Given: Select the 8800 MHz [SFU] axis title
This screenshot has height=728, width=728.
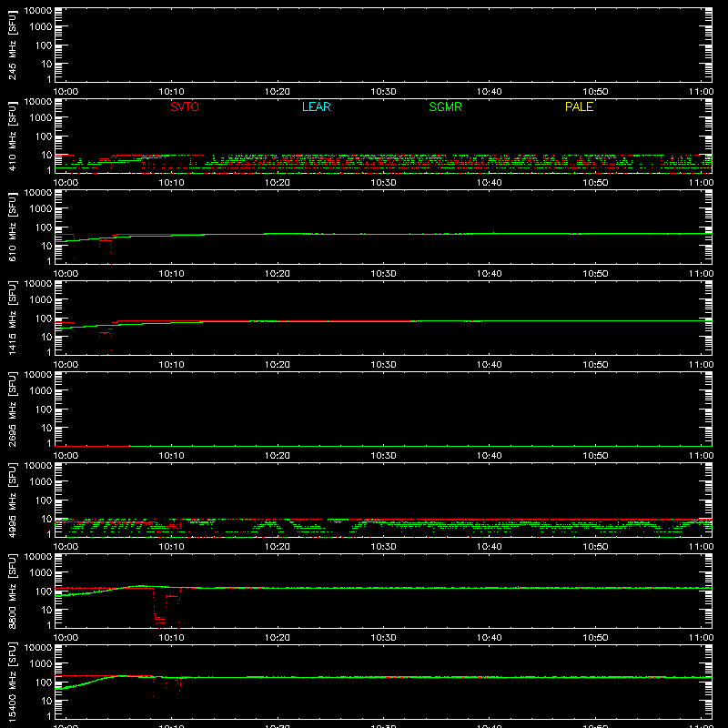Looking at the screenshot, I should [12, 591].
